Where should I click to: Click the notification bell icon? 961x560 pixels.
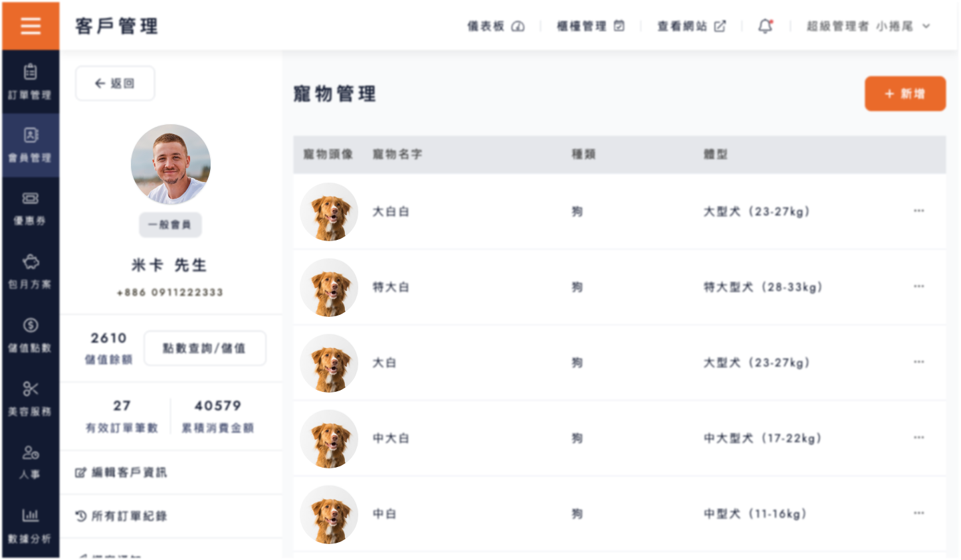pos(766,26)
